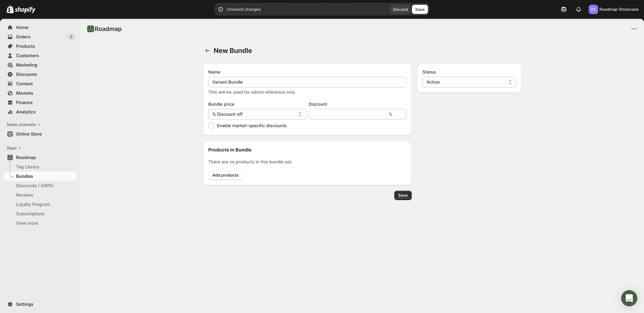Click the RS account avatar

tap(593, 10)
